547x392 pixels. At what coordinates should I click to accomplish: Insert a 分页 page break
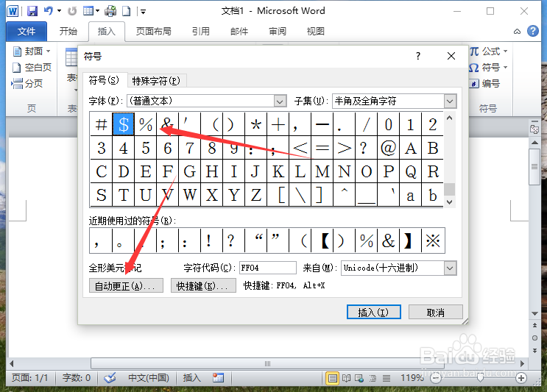(27, 83)
